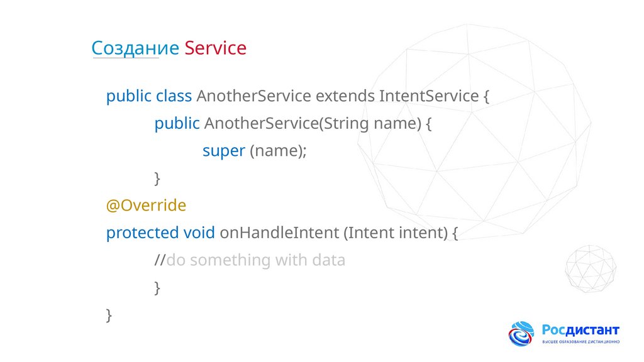The image size is (644, 362).
Task: Click the super keyword in the constructor
Action: pyautogui.click(x=223, y=151)
